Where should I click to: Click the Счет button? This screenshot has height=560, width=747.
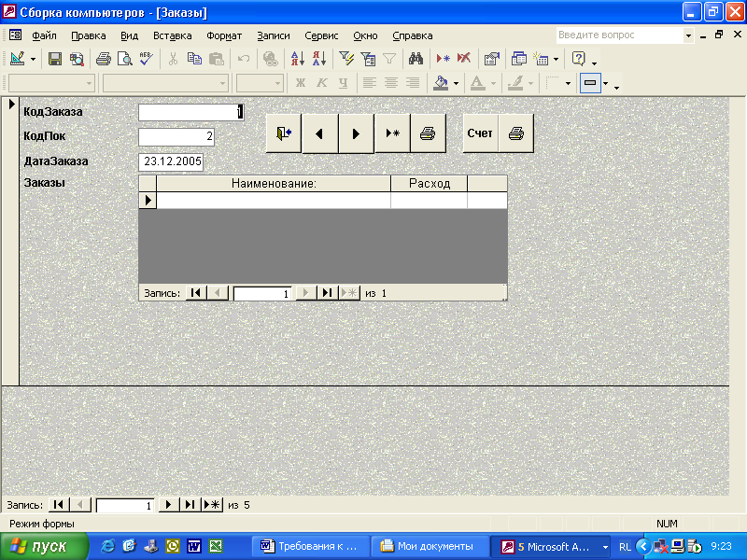click(480, 133)
